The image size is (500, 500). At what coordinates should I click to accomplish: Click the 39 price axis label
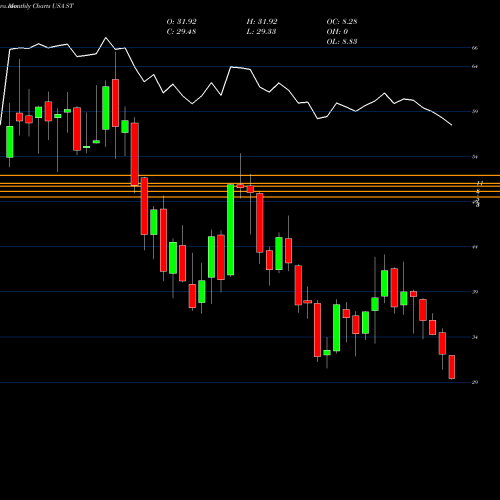point(475,292)
